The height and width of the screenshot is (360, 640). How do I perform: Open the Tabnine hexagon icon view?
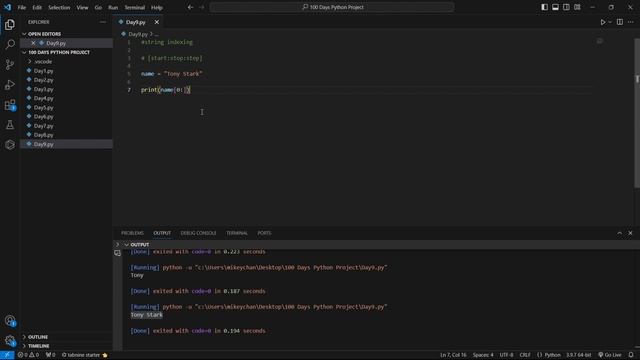pos(10,144)
